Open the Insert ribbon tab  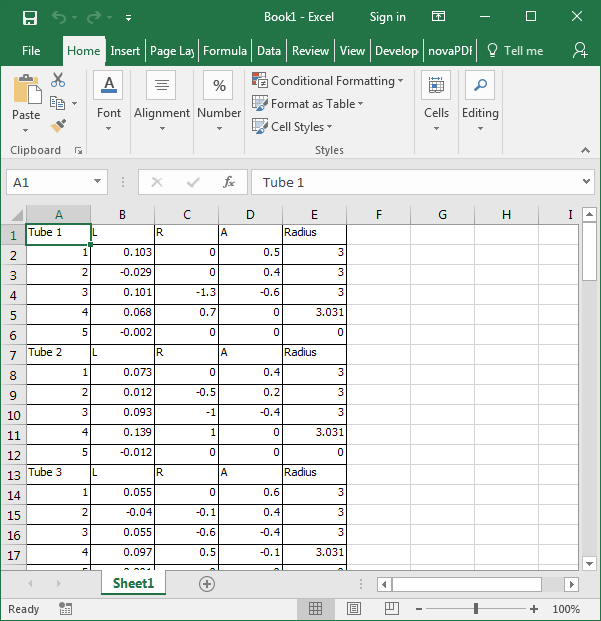click(x=125, y=51)
